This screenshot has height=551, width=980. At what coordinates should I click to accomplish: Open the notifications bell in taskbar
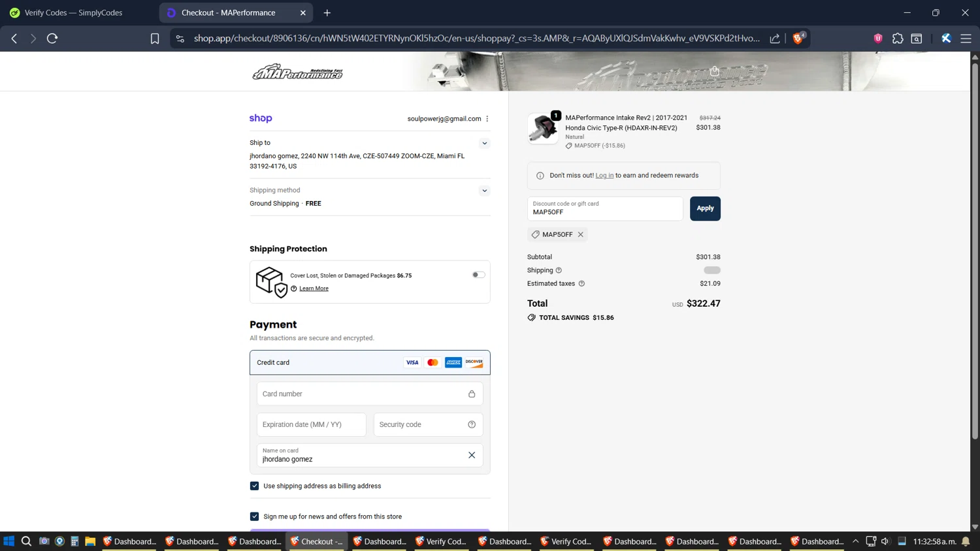pos(966,541)
